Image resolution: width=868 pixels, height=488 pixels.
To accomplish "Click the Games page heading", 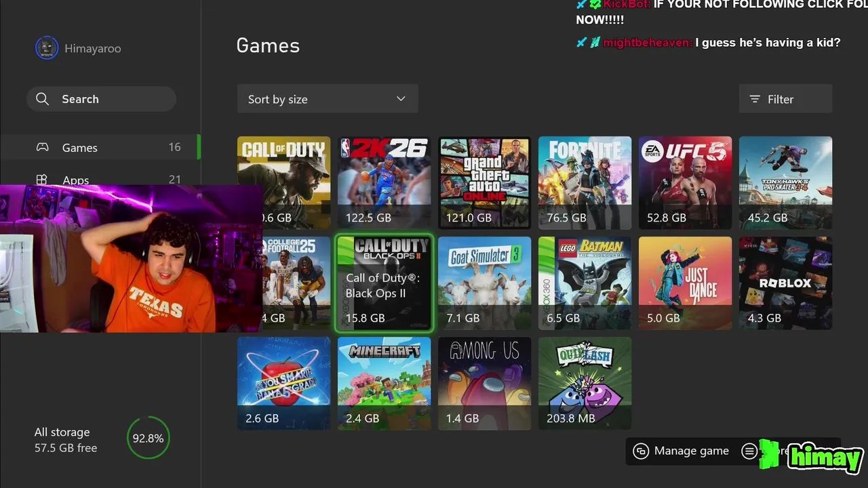I will (268, 45).
